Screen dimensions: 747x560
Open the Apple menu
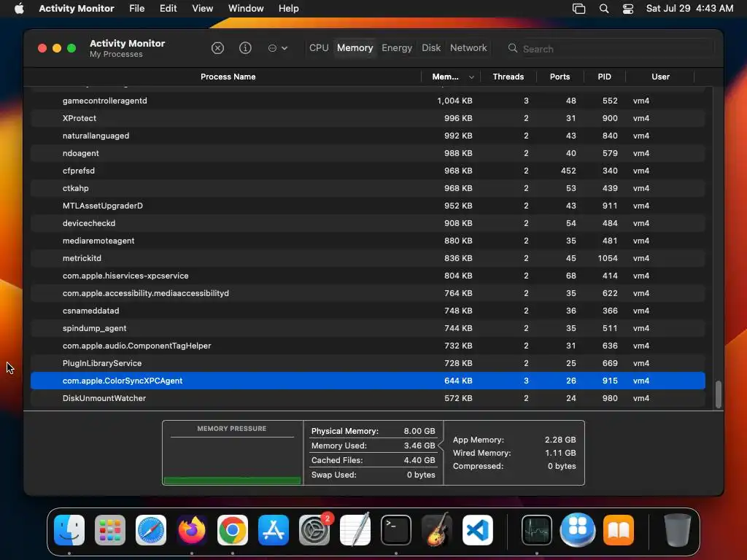tap(19, 9)
